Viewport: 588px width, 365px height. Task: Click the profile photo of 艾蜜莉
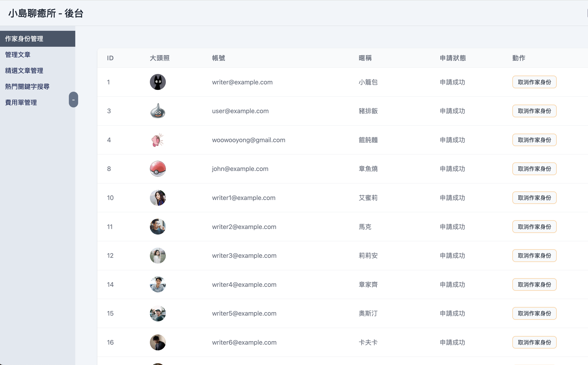click(x=158, y=198)
